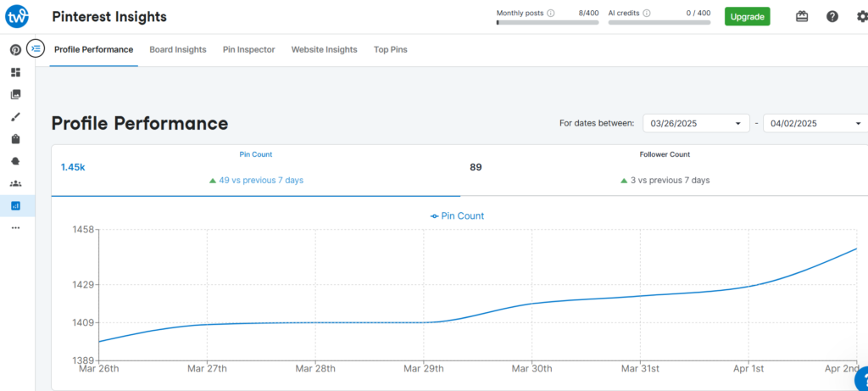Click the 1.45k pin count value
The height and width of the screenshot is (391, 868).
[x=73, y=167]
